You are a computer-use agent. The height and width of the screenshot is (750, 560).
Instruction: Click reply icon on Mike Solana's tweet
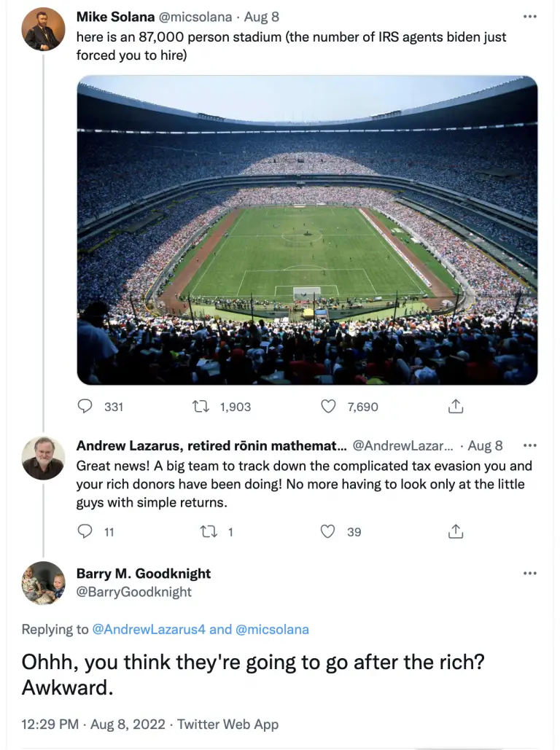85,406
